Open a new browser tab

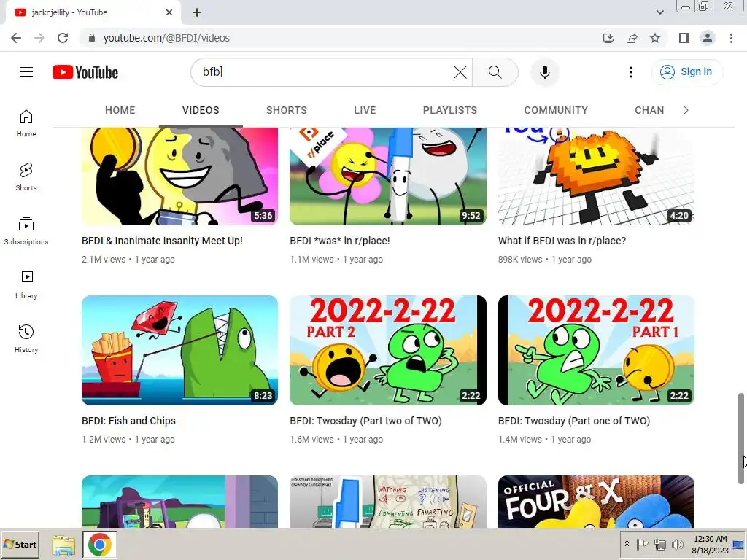197,13
